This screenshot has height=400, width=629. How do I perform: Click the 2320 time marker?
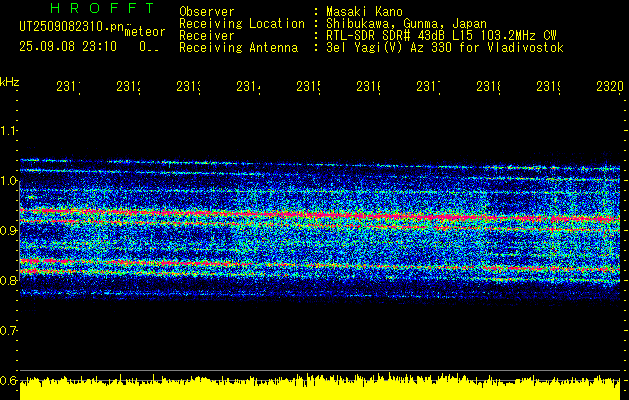tap(610, 87)
